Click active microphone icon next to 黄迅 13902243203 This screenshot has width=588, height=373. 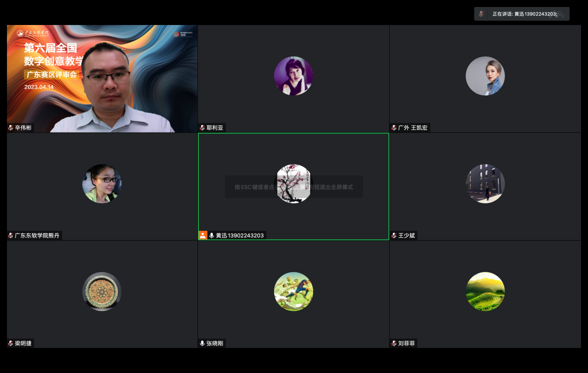[x=211, y=235]
